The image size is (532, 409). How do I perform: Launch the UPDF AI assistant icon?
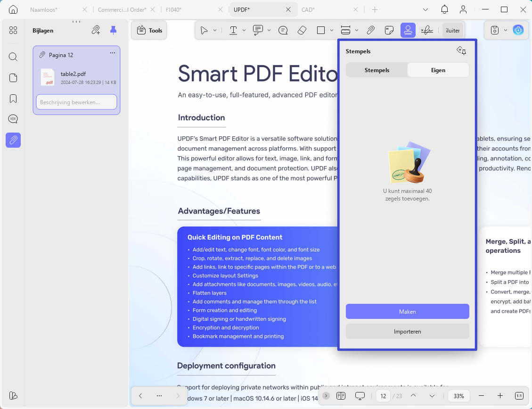pos(518,30)
